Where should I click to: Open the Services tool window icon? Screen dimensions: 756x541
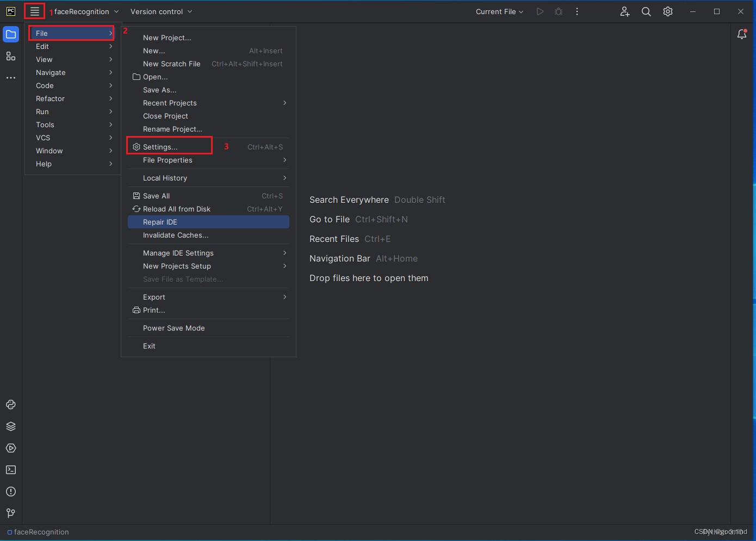click(11, 448)
